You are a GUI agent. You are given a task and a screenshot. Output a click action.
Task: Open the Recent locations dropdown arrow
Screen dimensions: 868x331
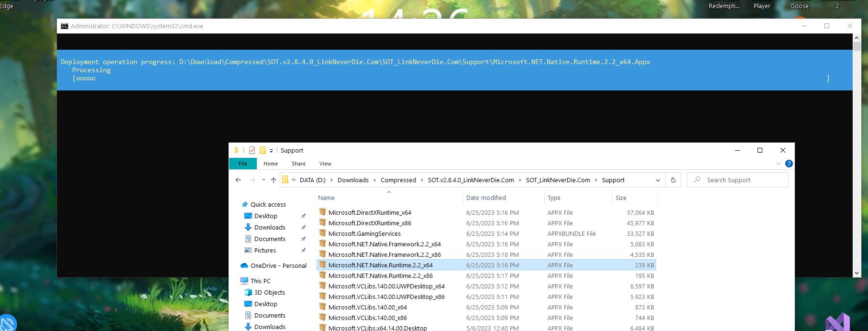264,180
